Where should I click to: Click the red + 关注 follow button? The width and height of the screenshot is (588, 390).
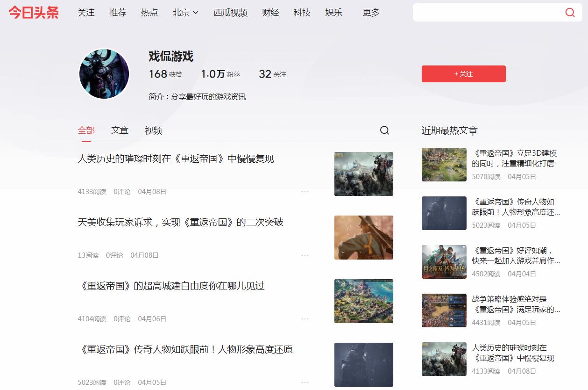463,74
